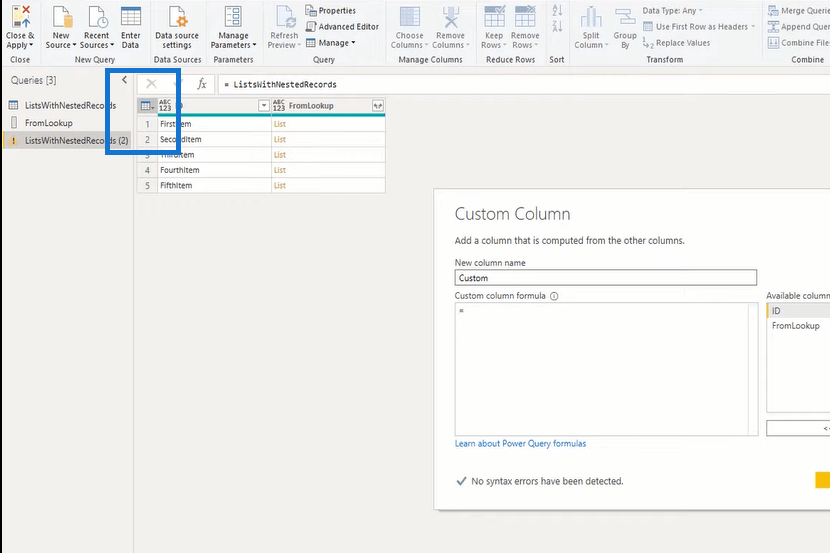Select the FourthItem cell
This screenshot has width=830, height=553.
pos(214,170)
